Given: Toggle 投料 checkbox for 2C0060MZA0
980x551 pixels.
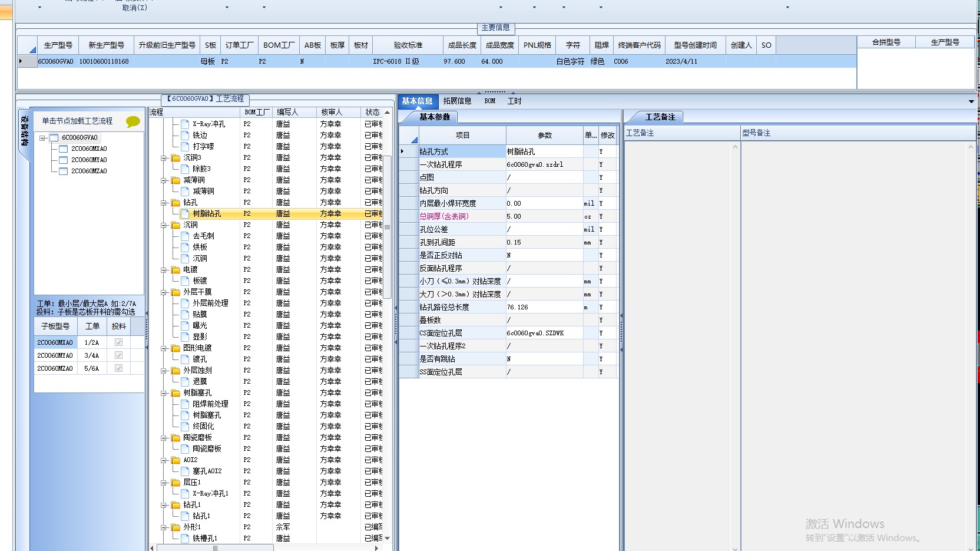Looking at the screenshot, I should point(118,368).
